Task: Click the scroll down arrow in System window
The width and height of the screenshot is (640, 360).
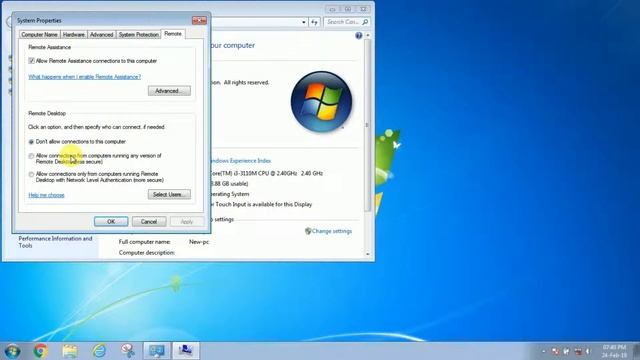Action: pos(367,254)
